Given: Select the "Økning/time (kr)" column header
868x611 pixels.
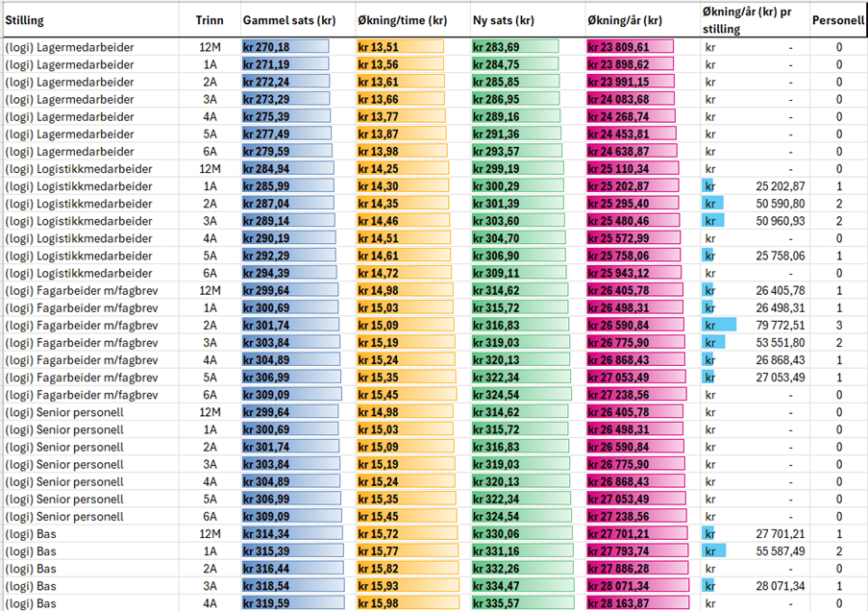Looking at the screenshot, I should tap(402, 20).
